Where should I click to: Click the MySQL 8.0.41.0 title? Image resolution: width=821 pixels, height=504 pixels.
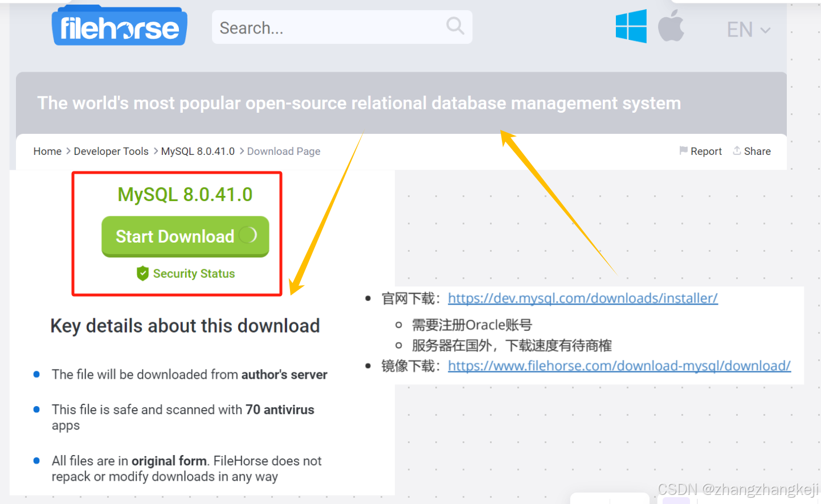point(185,194)
